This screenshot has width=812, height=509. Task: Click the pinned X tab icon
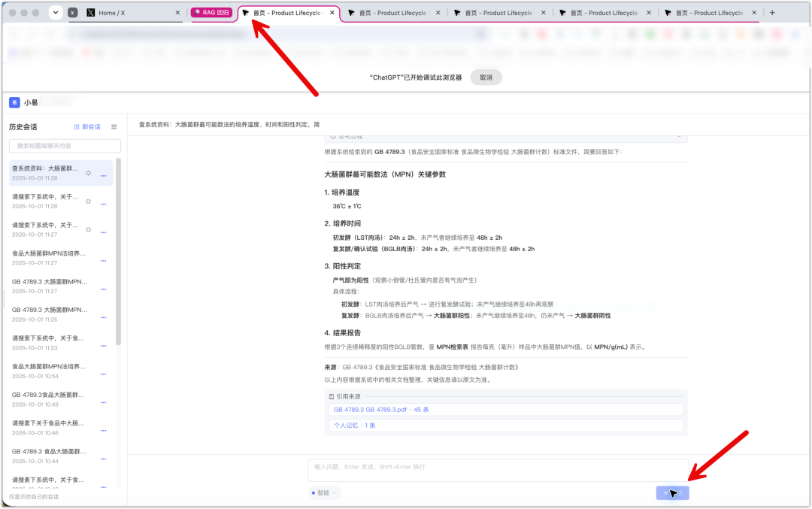pos(72,13)
